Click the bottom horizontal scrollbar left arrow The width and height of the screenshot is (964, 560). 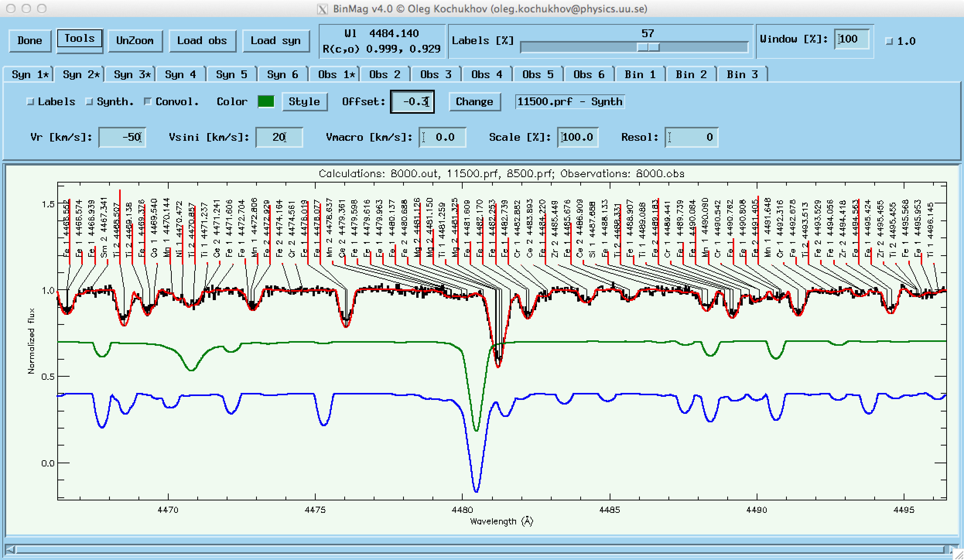(10, 549)
